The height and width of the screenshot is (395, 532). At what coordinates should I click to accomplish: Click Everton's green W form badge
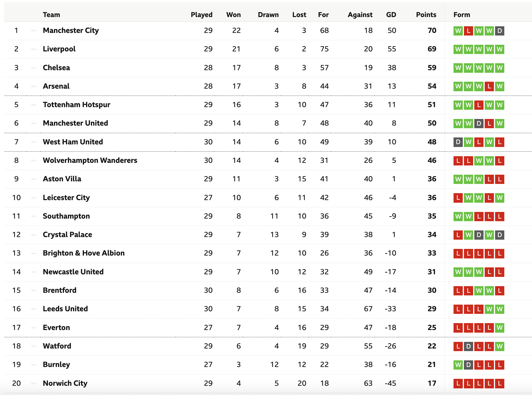point(499,328)
